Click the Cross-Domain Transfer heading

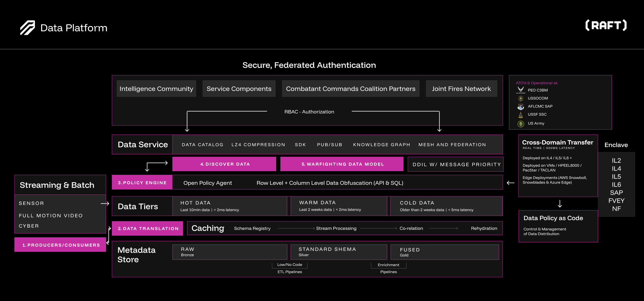(558, 142)
